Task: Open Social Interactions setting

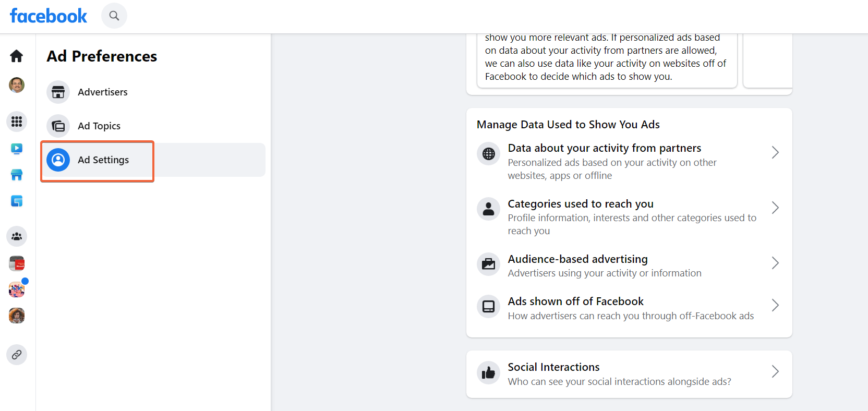Action: tap(629, 373)
